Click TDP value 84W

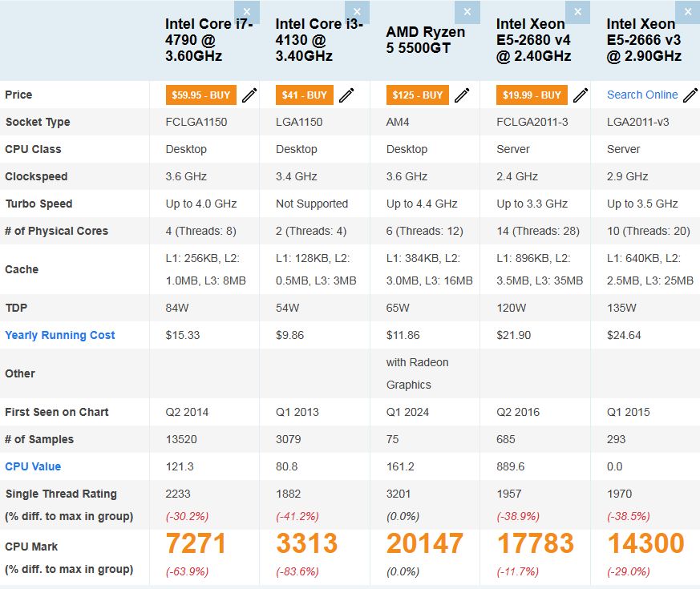[x=177, y=308]
